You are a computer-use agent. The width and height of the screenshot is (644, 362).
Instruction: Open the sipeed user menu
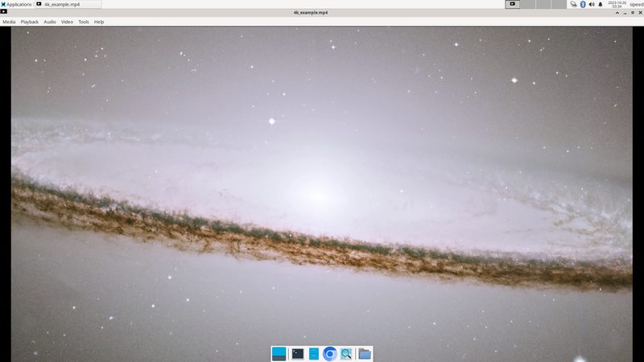pyautogui.click(x=636, y=4)
